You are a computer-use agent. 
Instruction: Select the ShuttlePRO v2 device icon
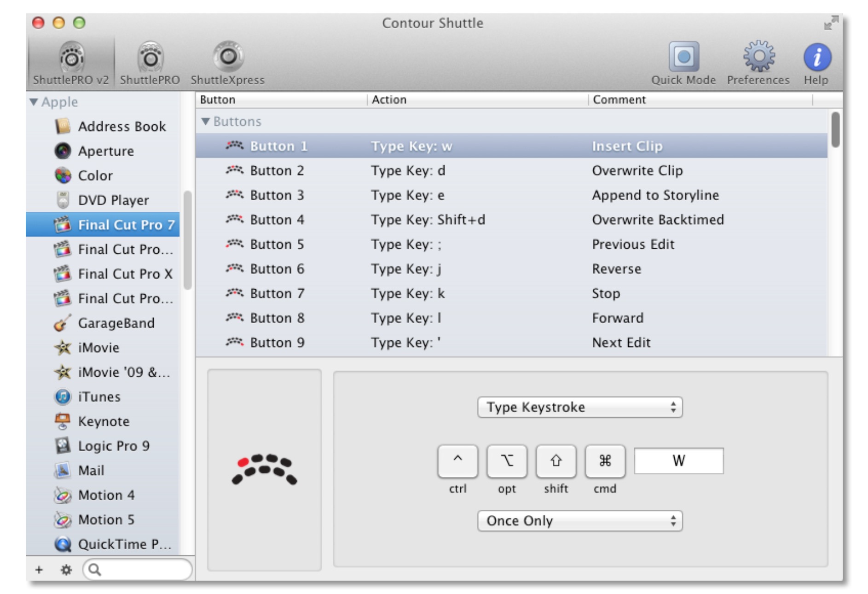coord(71,62)
